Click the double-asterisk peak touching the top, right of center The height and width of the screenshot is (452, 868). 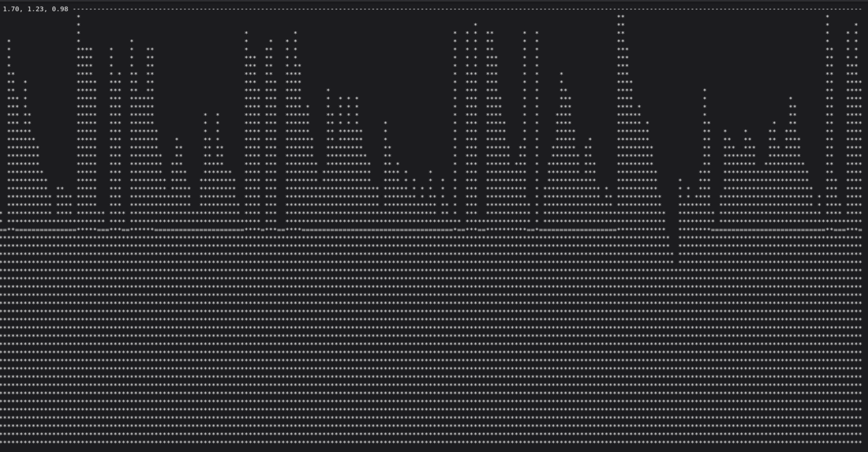[x=621, y=17]
